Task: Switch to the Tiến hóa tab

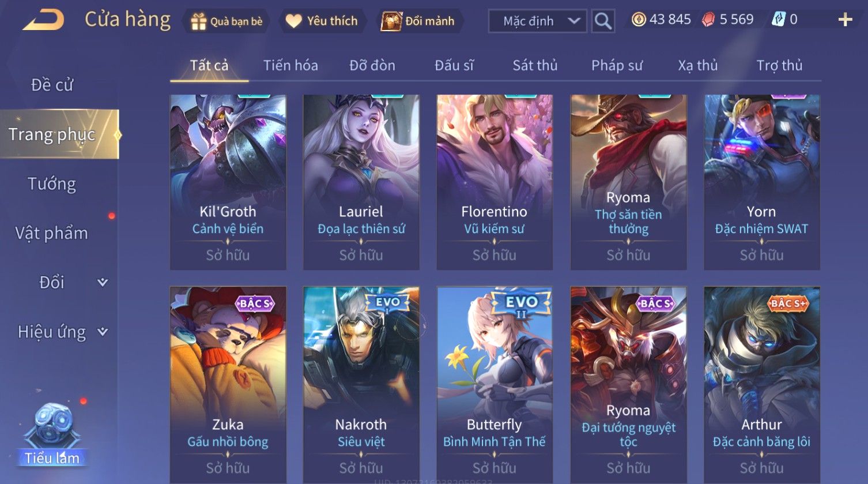Action: tap(290, 65)
